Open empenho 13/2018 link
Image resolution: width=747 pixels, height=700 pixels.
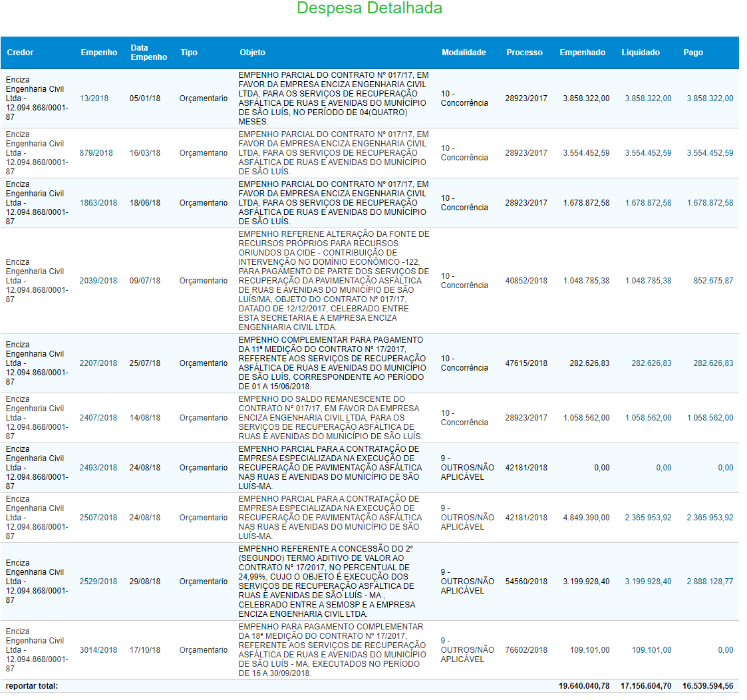94,98
